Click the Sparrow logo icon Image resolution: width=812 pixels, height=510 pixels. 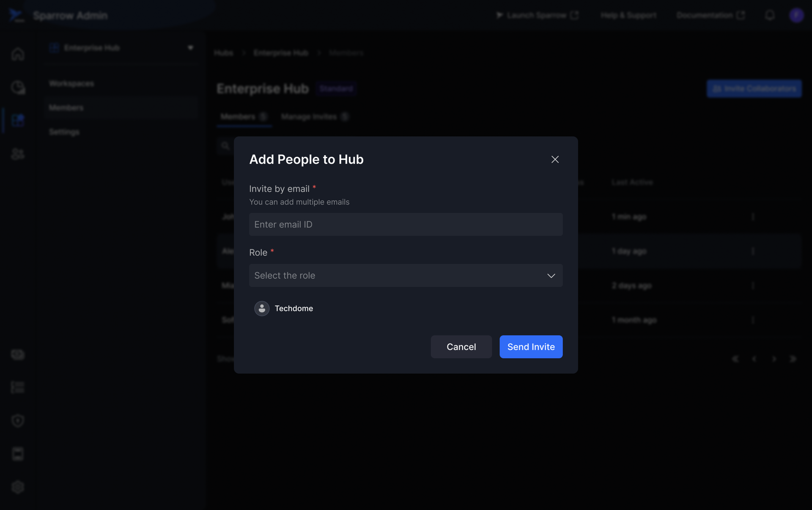(16, 15)
